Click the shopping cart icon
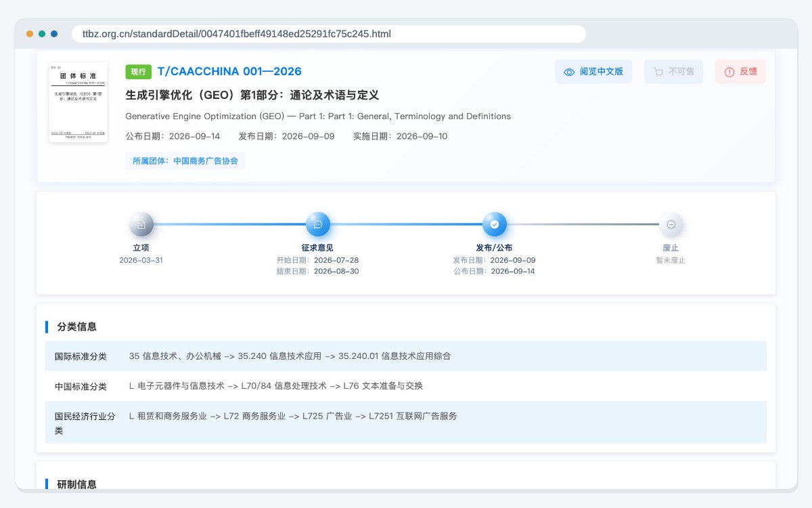 coord(658,72)
